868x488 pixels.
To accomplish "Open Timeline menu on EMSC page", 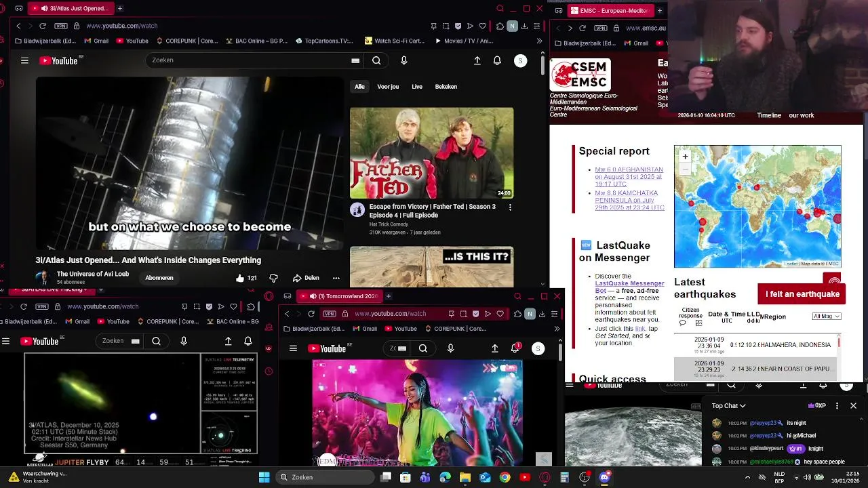I will point(769,115).
